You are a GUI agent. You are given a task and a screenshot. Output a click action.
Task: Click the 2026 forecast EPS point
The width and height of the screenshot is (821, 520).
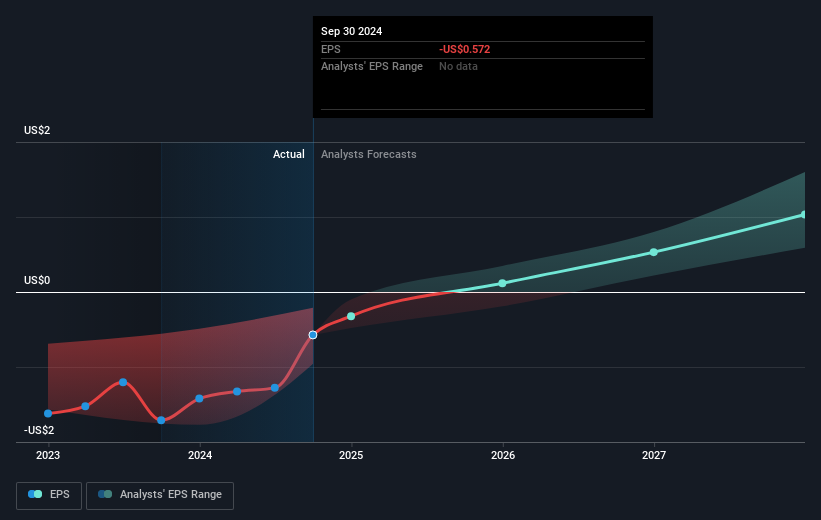pos(502,283)
